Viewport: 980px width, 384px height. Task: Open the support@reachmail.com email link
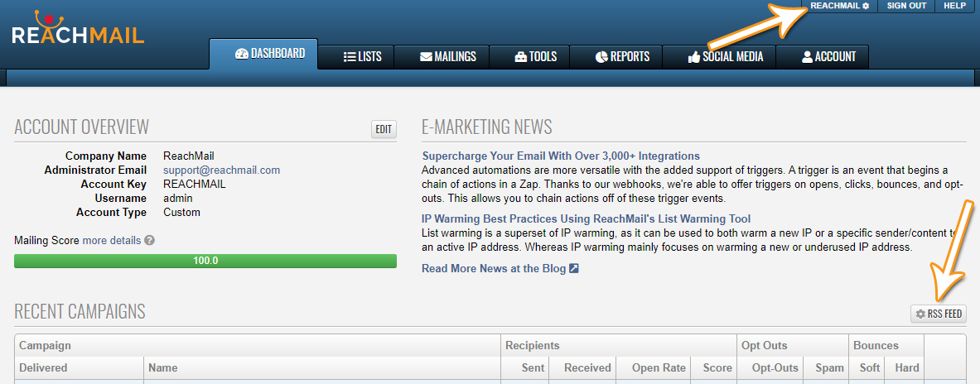(x=221, y=170)
